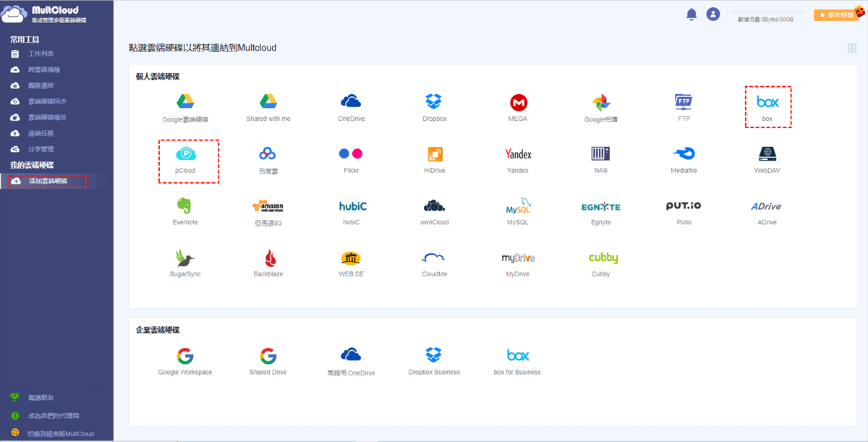The image size is (868, 442).
Task: Click the orange New Year promotion button
Action: click(x=835, y=15)
